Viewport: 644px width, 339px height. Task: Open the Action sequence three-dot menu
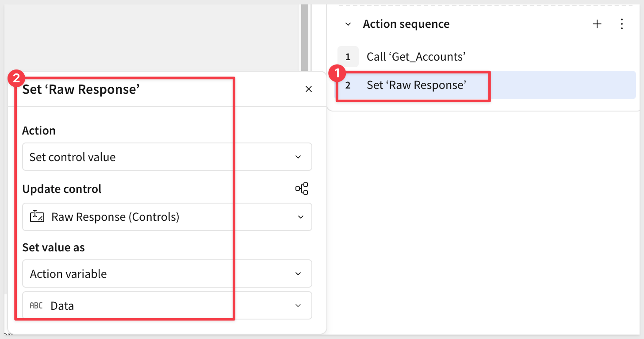click(x=622, y=24)
